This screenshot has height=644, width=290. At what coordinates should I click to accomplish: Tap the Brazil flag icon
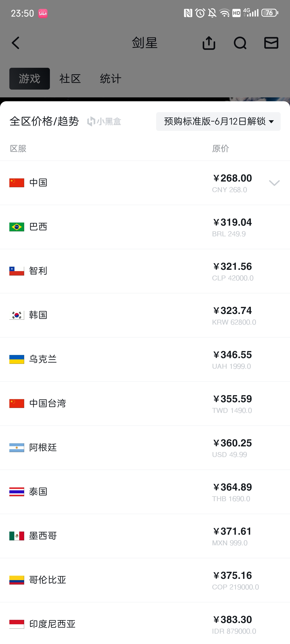pyautogui.click(x=17, y=227)
